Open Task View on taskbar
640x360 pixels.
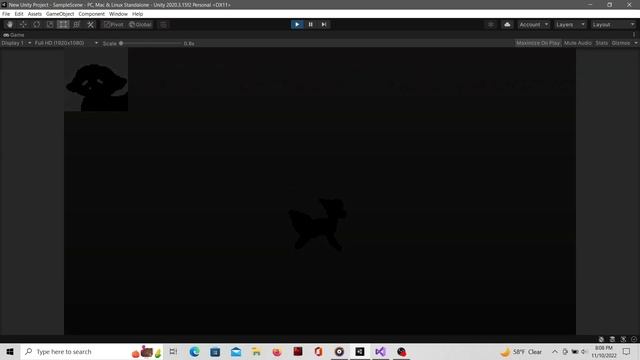(x=173, y=351)
